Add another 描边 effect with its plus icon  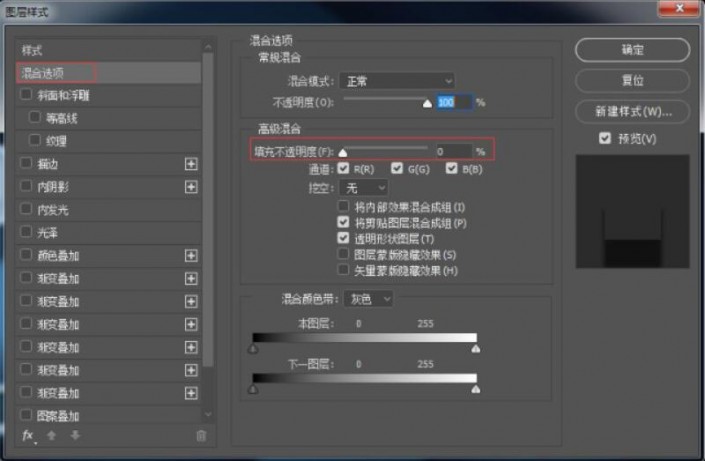[x=191, y=164]
